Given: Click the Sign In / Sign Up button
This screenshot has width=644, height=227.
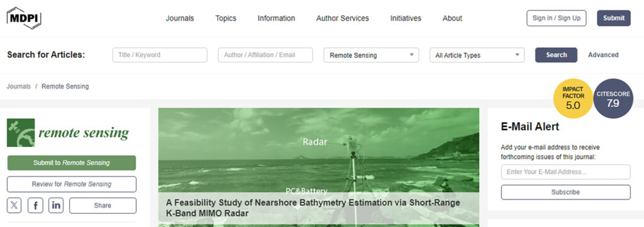Looking at the screenshot, I should click(557, 18).
